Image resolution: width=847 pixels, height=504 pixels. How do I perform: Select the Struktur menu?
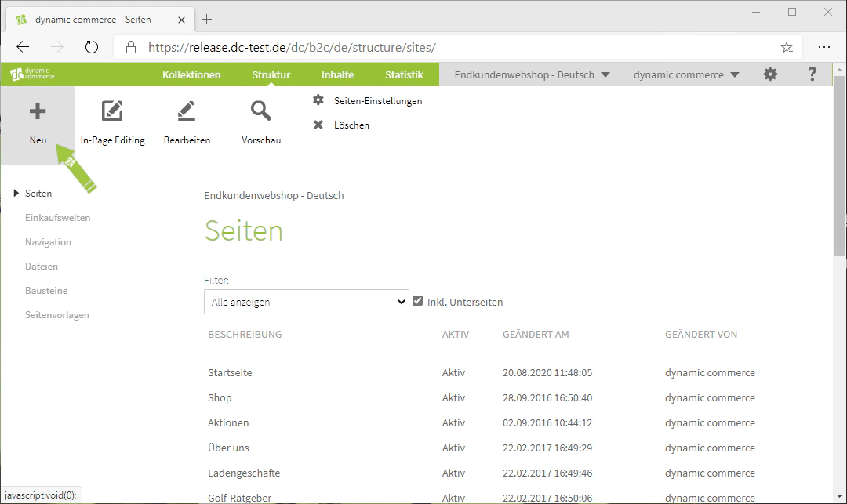pyautogui.click(x=271, y=75)
